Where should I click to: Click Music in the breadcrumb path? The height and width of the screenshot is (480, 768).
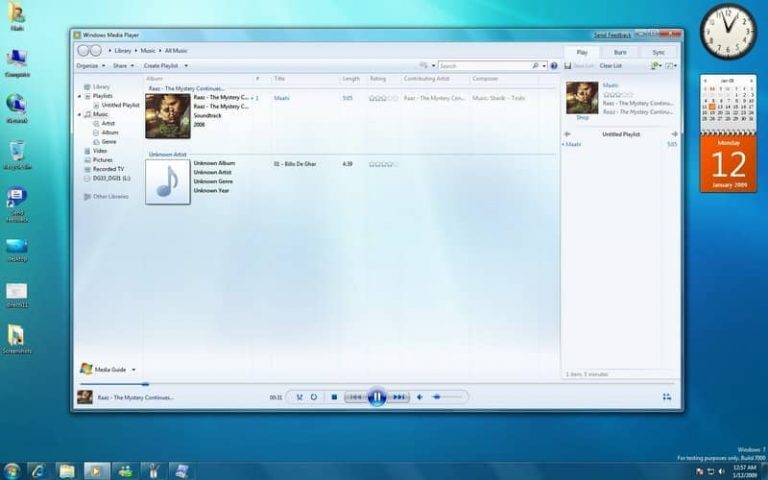(x=148, y=51)
